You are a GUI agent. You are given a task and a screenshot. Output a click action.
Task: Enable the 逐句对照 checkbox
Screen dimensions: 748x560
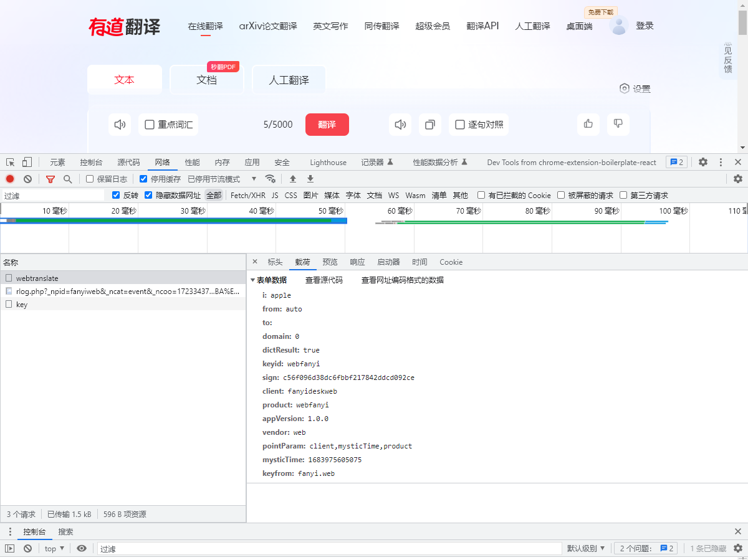(460, 125)
